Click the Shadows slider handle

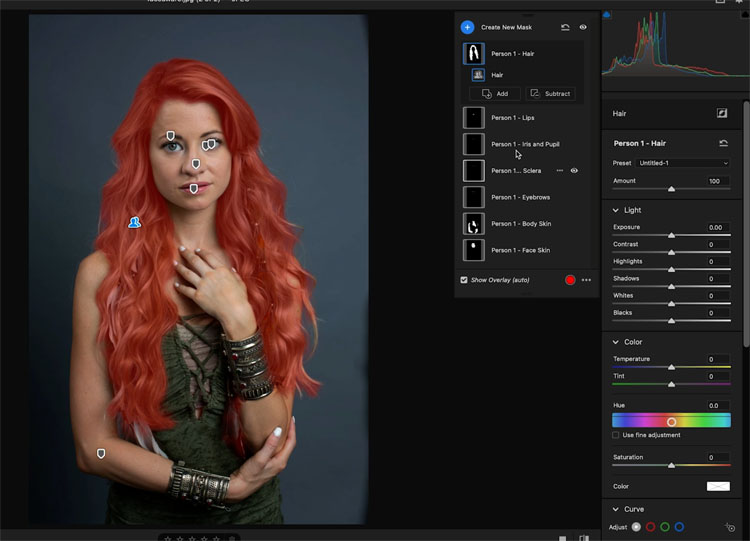point(672,287)
